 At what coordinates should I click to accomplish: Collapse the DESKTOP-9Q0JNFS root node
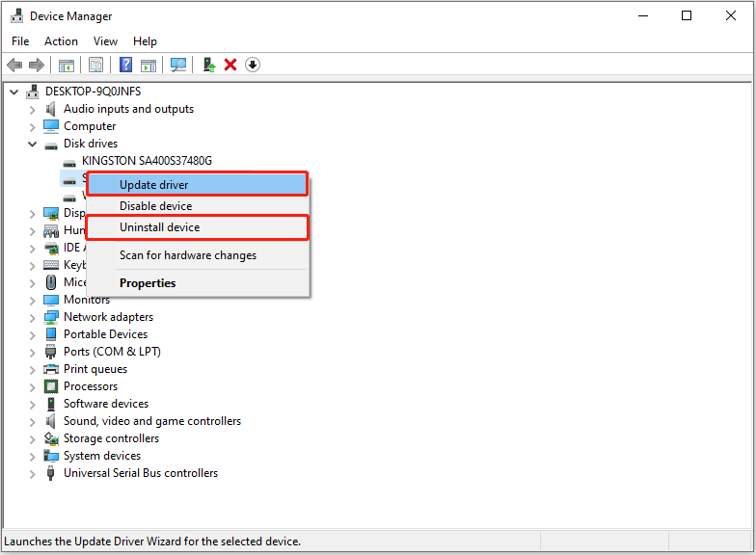tap(14, 92)
